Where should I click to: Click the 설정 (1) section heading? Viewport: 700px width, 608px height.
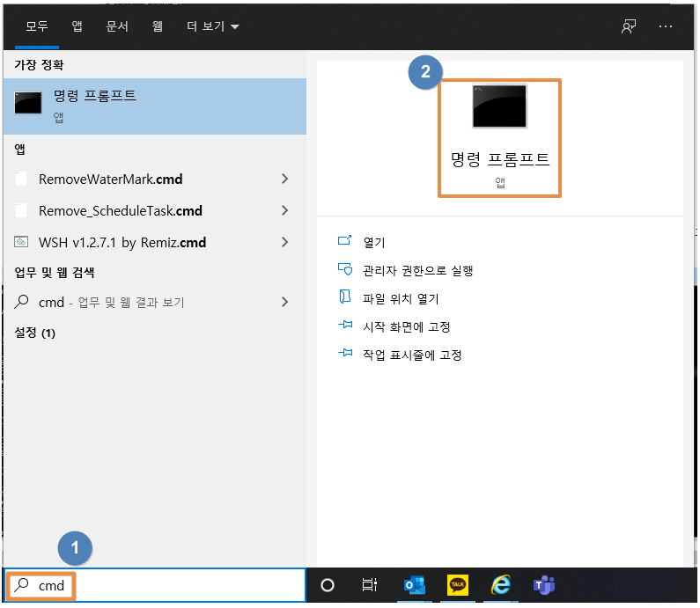[x=35, y=333]
